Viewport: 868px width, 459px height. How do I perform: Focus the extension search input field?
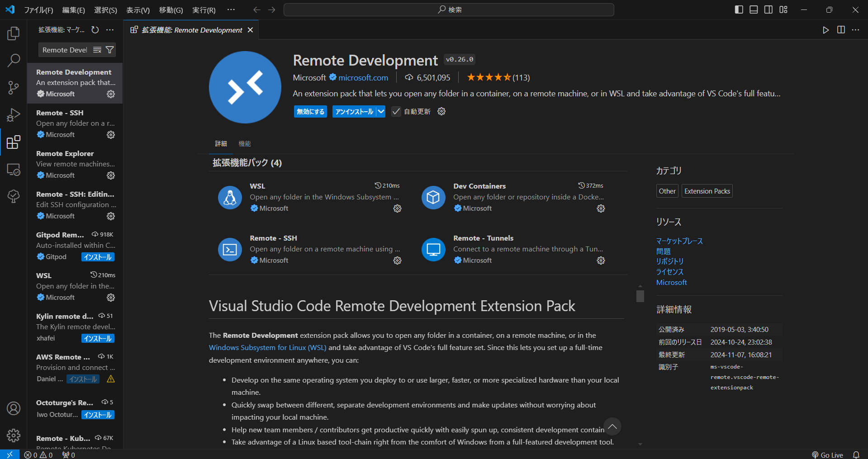pos(66,50)
